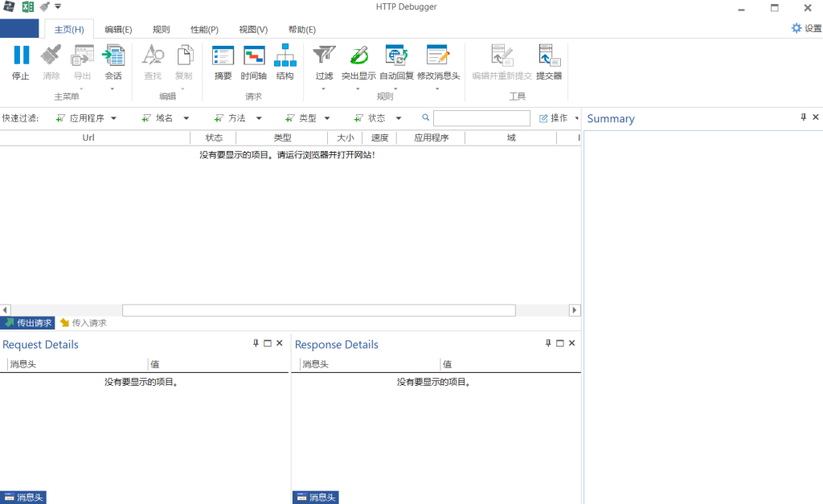
Task: Expand the dropdown arrow under 修改消息头
Action: tap(437, 88)
